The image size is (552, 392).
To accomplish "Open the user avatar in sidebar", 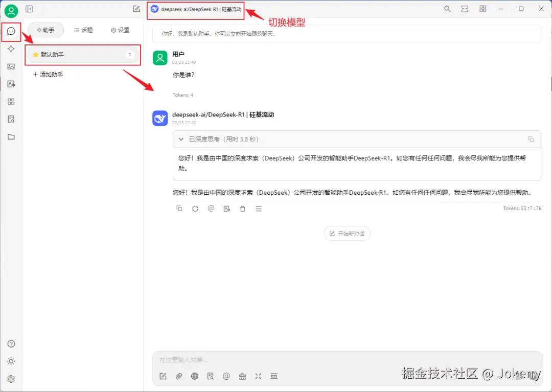I will [x=11, y=11].
